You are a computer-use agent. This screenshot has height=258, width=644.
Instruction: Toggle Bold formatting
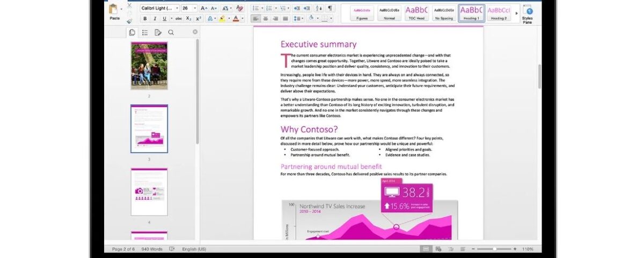(x=145, y=19)
